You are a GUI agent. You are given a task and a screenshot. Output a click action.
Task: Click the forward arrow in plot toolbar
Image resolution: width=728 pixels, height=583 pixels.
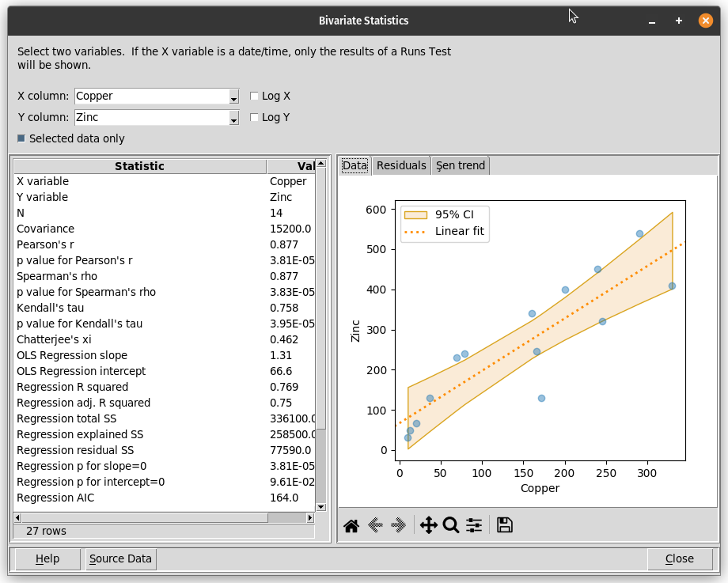coord(398,525)
